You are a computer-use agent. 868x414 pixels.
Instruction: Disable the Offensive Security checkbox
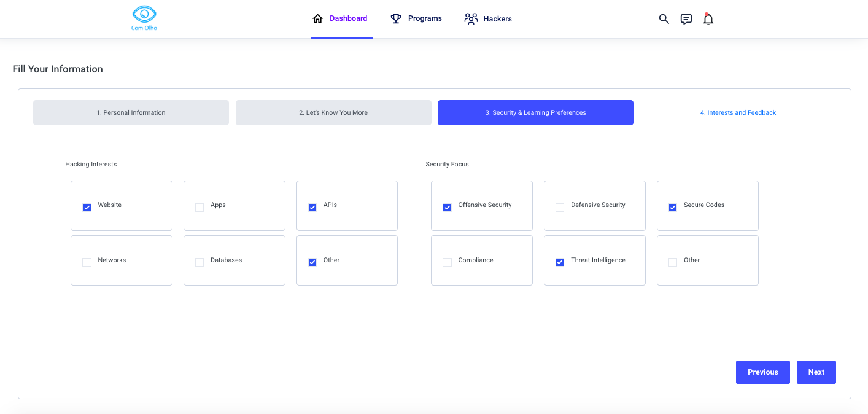click(448, 208)
